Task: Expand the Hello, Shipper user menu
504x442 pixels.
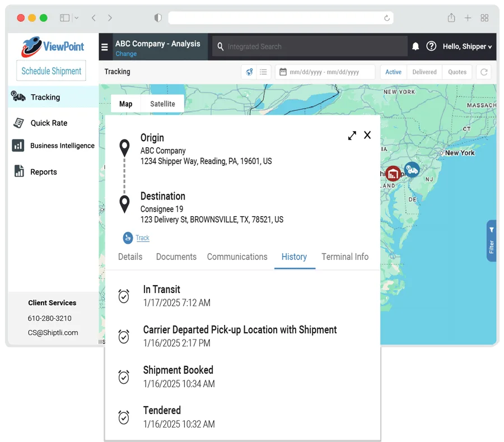Action: point(467,46)
